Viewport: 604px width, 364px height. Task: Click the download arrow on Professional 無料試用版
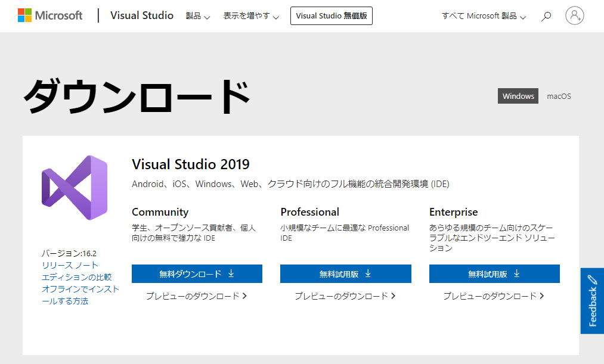pyautogui.click(x=368, y=273)
